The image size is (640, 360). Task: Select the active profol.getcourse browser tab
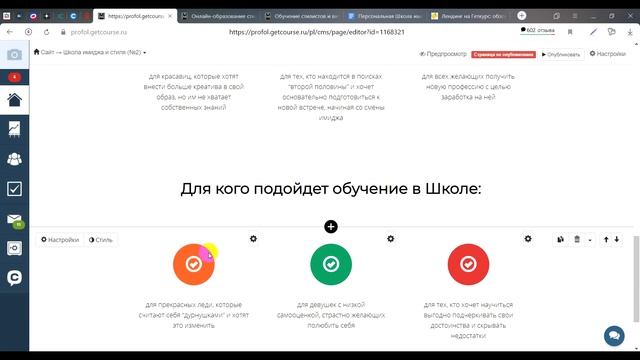click(135, 16)
